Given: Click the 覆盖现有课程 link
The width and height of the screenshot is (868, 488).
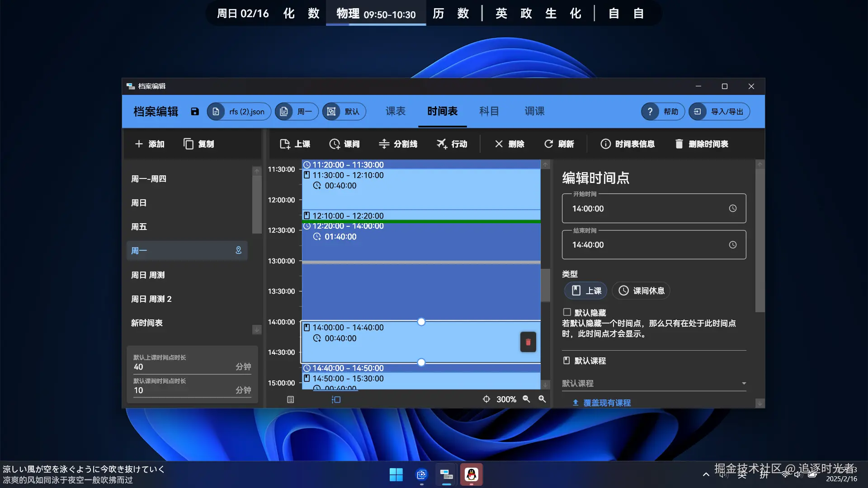Looking at the screenshot, I should pos(606,403).
